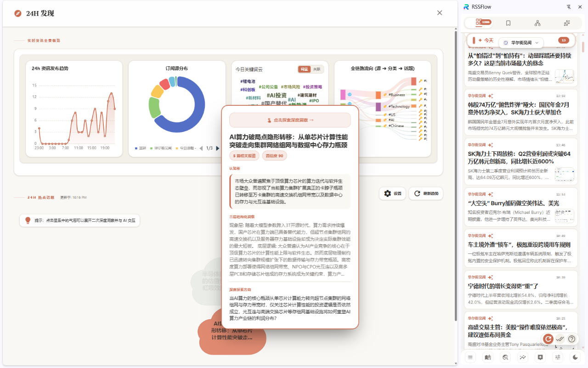Click the 13 unread count badge
The height and width of the screenshot is (368, 588).
click(x=564, y=40)
